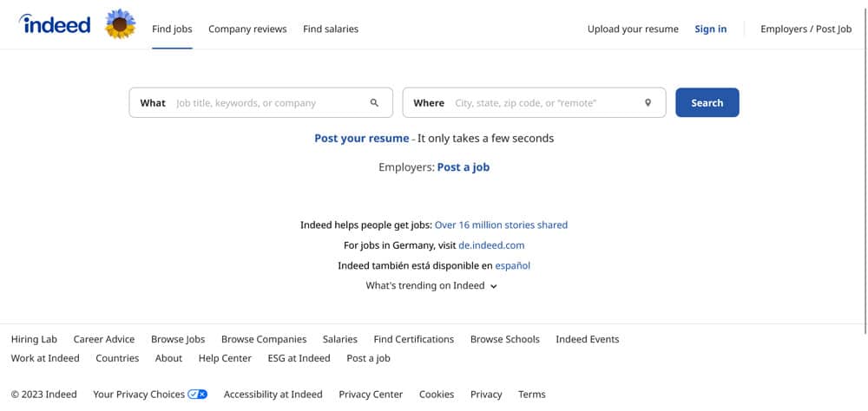868x411 pixels.
Task: Open the Company reviews tab
Action: 247,29
